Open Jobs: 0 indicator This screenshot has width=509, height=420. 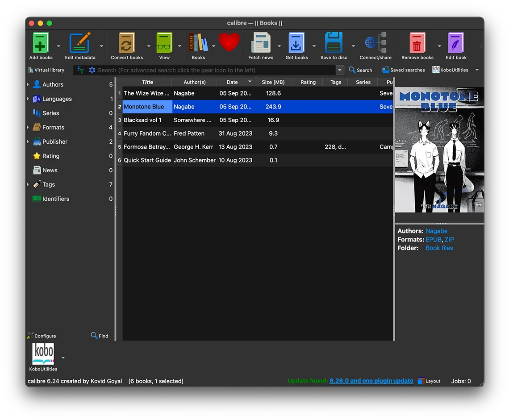pyautogui.click(x=461, y=381)
